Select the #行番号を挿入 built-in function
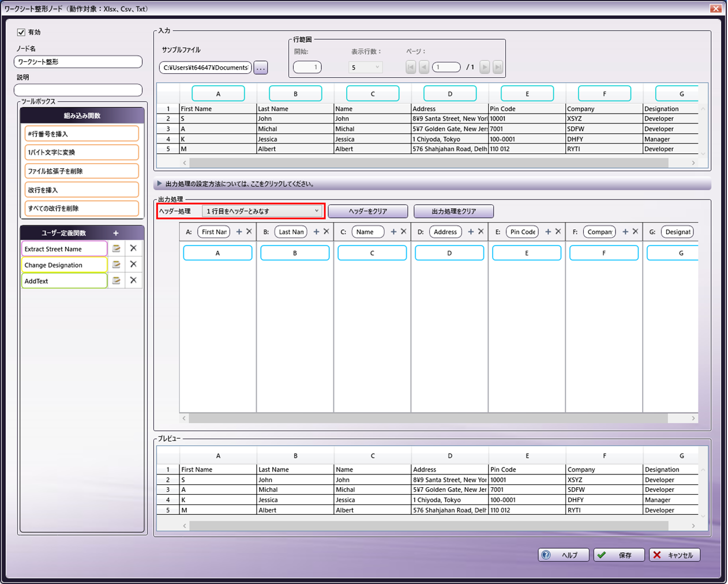Screen dimensions: 728x584 click(82, 134)
